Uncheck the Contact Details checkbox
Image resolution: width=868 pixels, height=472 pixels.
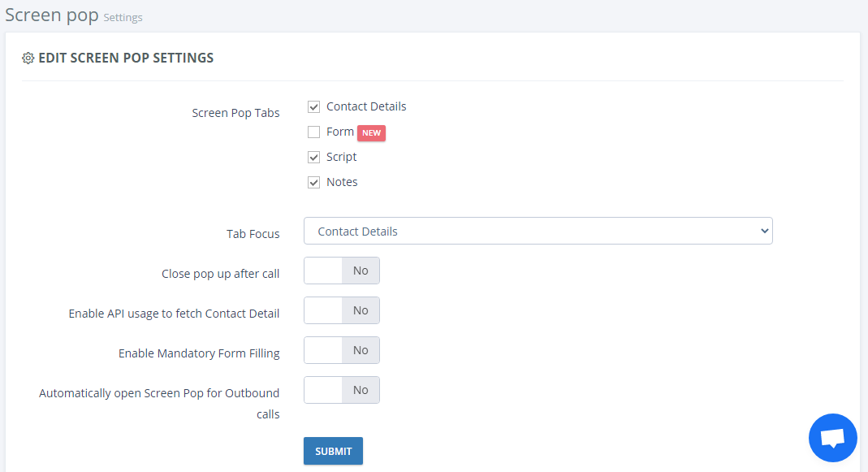[314, 107]
